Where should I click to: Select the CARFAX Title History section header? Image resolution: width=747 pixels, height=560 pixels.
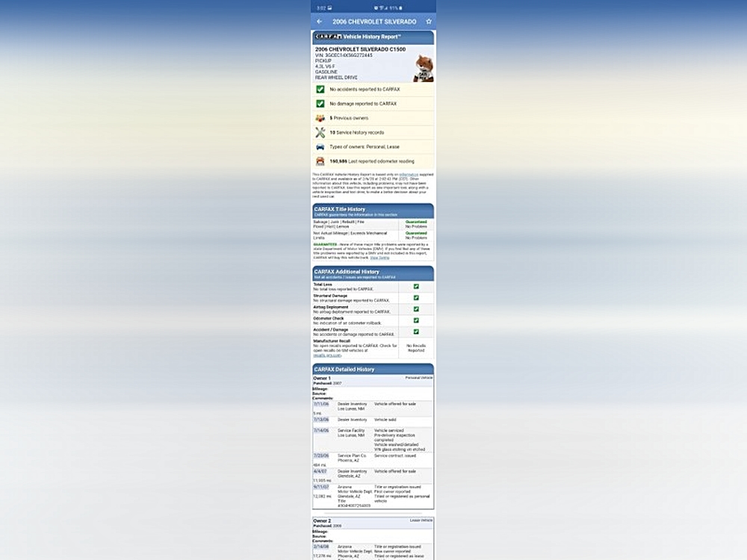373,211
